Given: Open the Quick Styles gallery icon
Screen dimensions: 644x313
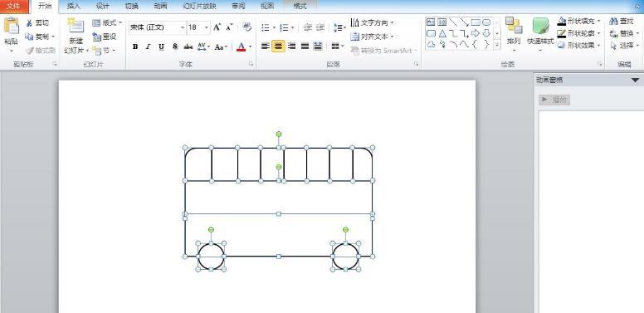Looking at the screenshot, I should (540, 27).
